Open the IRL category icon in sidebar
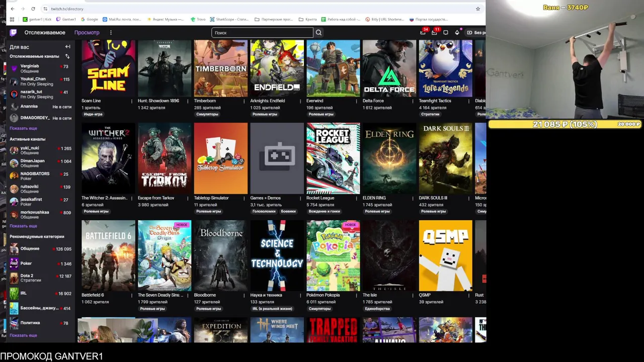644x362 pixels. tap(14, 293)
